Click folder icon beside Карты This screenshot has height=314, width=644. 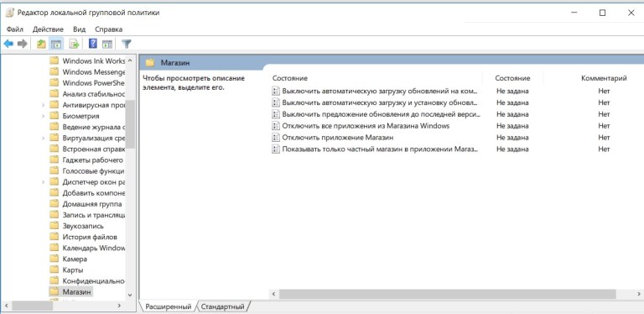tap(54, 270)
